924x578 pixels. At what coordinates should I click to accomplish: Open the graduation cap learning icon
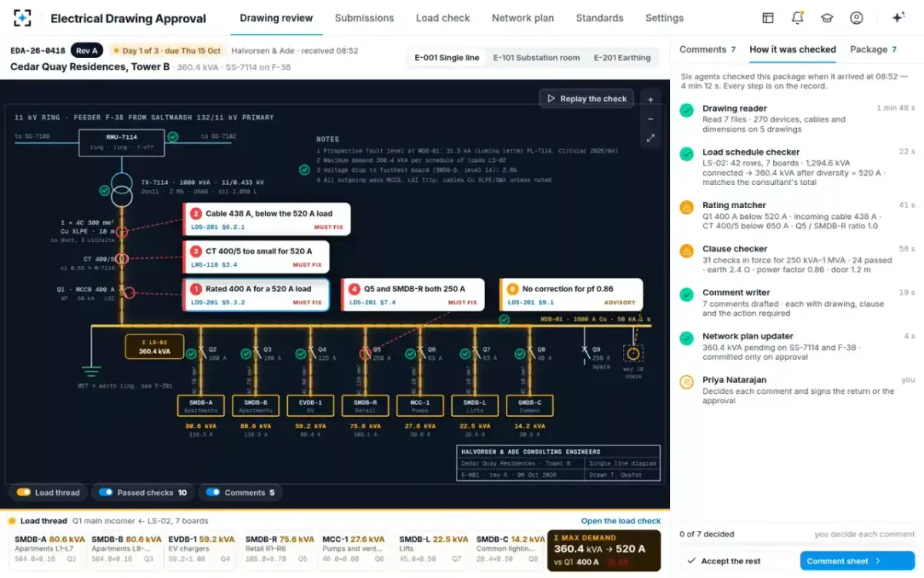click(827, 18)
